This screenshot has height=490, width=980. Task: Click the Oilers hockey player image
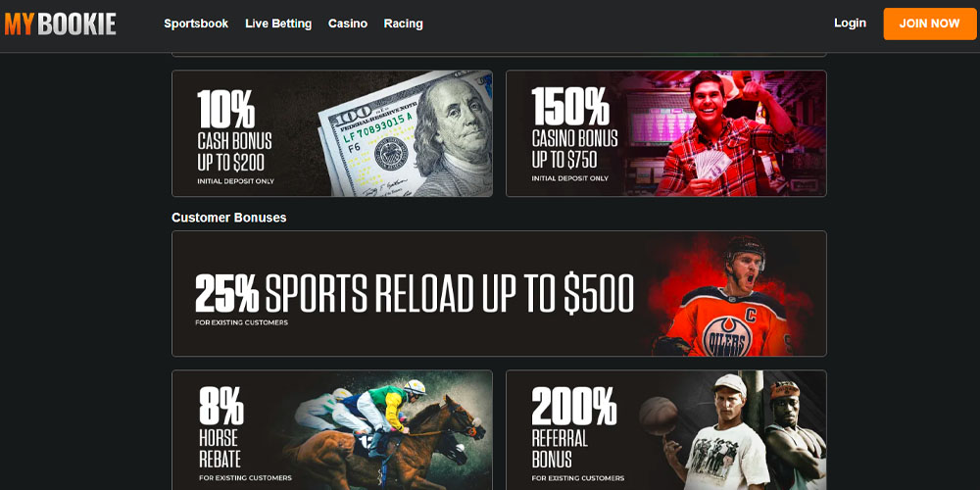point(728,297)
